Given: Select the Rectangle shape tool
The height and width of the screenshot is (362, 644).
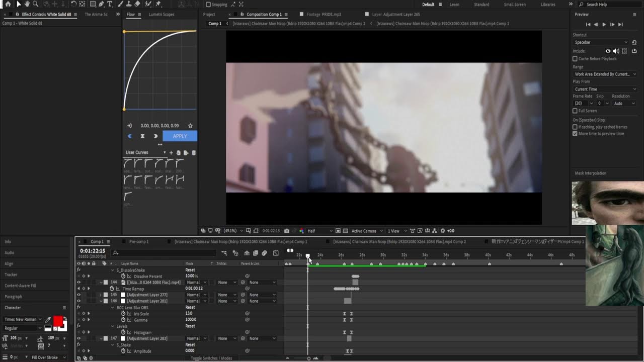Looking at the screenshot, I should pyautogui.click(x=93, y=4).
